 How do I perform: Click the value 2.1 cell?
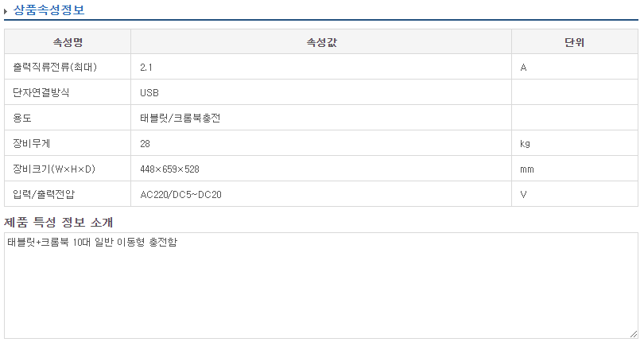tap(321, 67)
